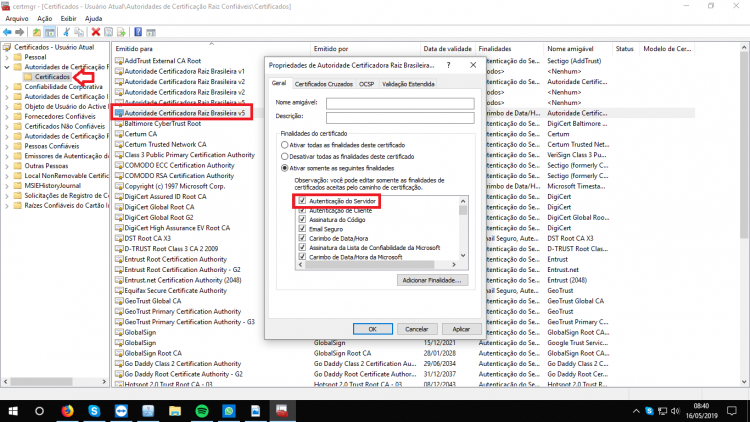Image resolution: width=750 pixels, height=422 pixels.
Task: Open the Ajuda menu
Action: tap(93, 19)
